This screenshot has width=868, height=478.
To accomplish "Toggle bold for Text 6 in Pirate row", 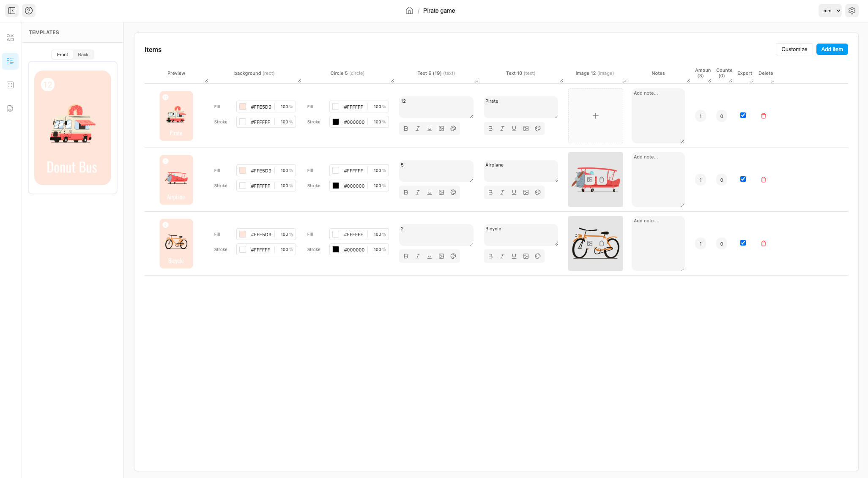I will pos(406,128).
